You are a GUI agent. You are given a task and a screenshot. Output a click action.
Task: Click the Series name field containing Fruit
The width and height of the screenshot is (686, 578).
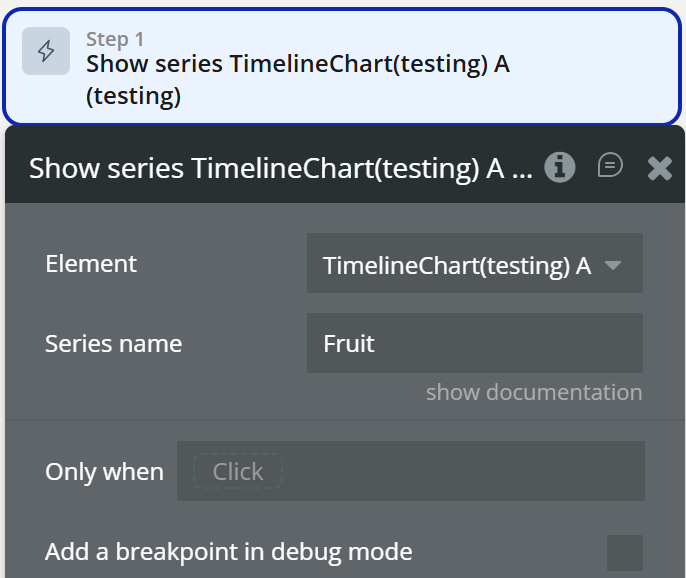[474, 344]
